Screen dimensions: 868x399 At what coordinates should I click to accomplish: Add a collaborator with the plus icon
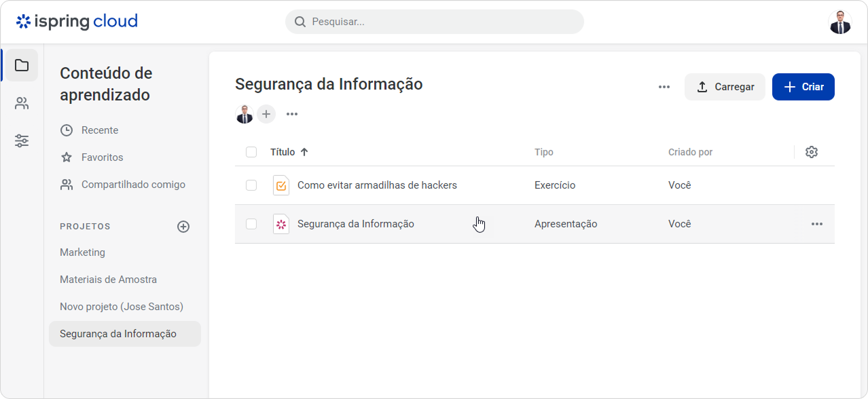tap(266, 114)
